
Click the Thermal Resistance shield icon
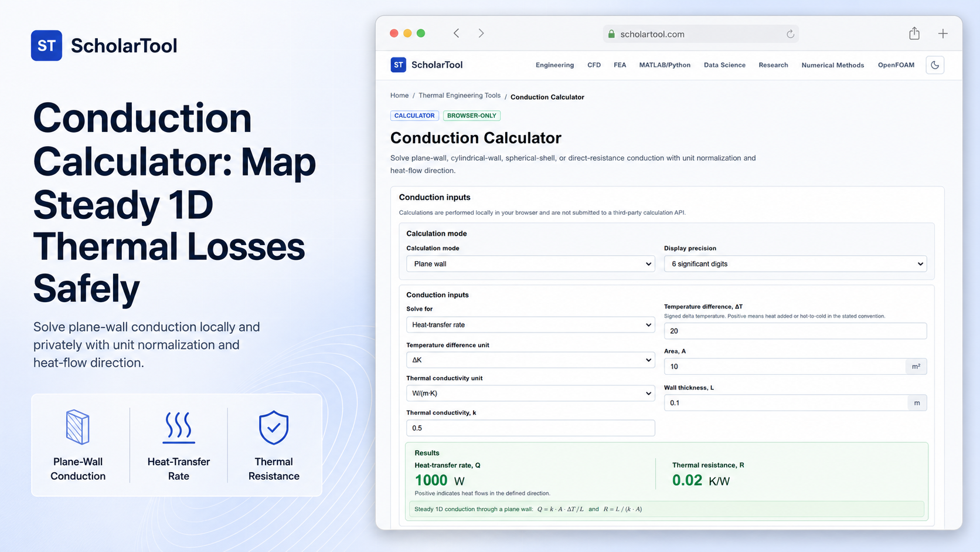click(274, 427)
